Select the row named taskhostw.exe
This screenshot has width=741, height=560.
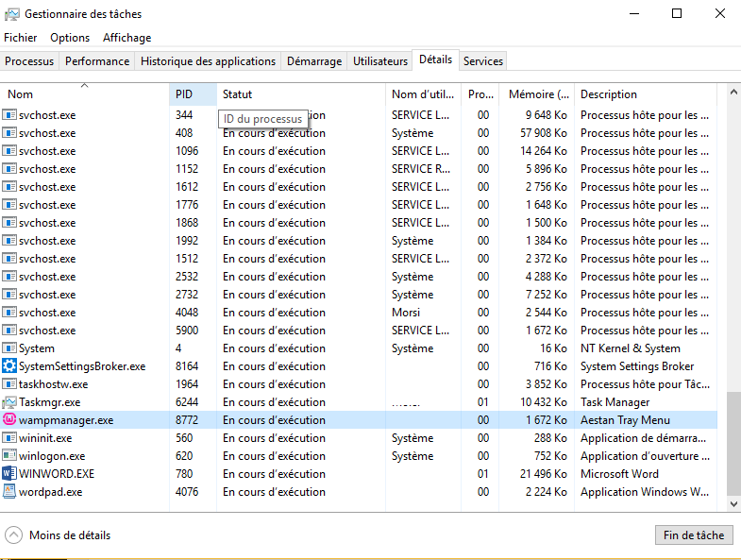358,384
